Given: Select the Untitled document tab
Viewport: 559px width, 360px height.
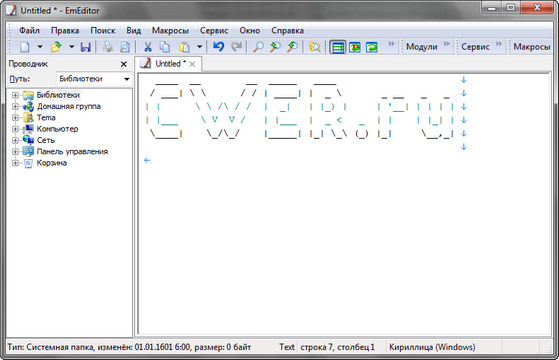Looking at the screenshot, I should (x=168, y=64).
